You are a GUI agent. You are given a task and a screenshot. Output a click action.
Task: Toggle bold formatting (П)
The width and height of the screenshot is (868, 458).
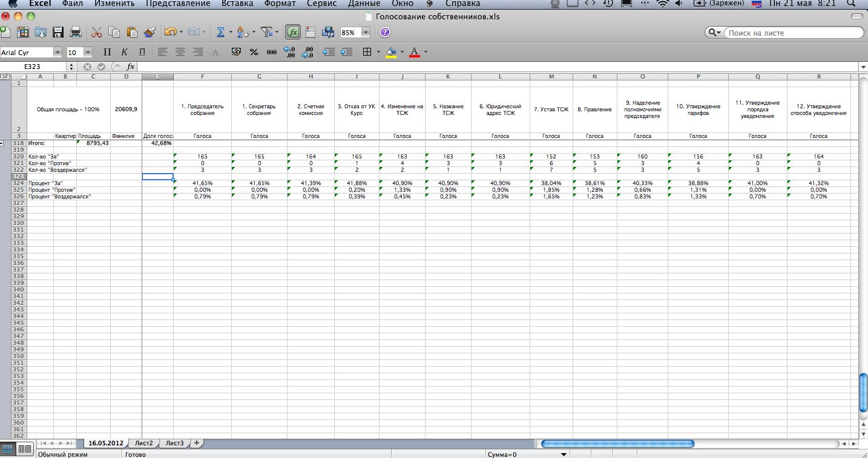coord(107,52)
